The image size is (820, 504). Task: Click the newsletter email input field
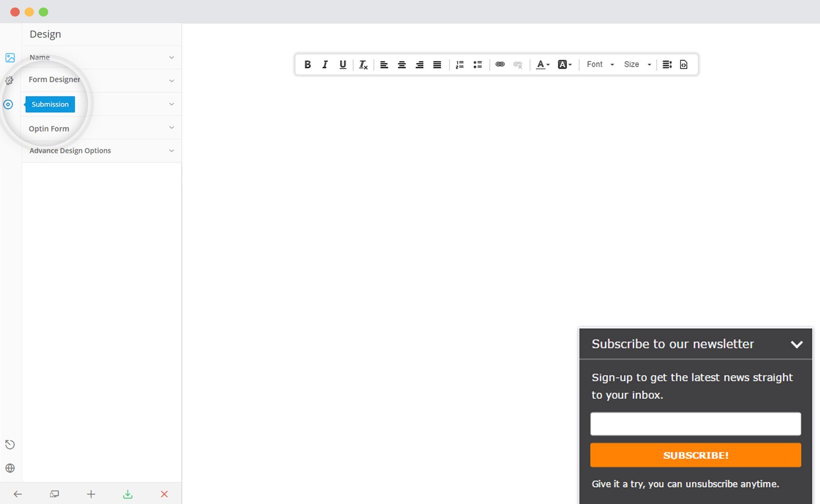(695, 424)
